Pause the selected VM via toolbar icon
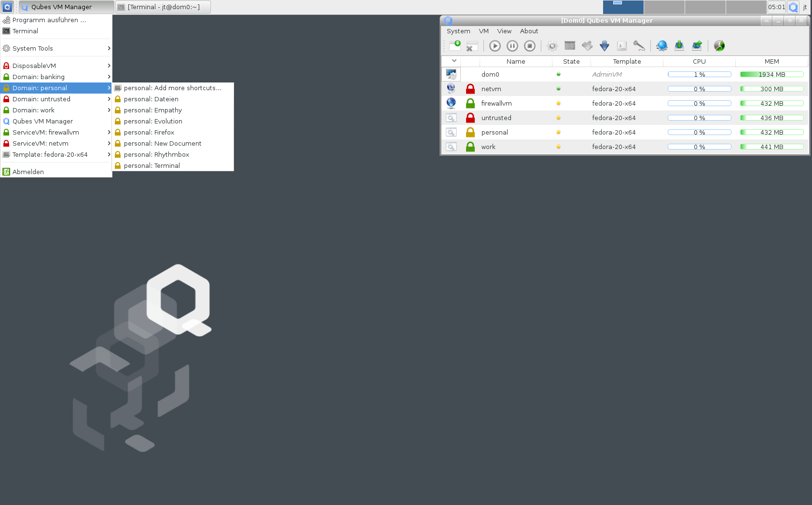 pyautogui.click(x=512, y=46)
